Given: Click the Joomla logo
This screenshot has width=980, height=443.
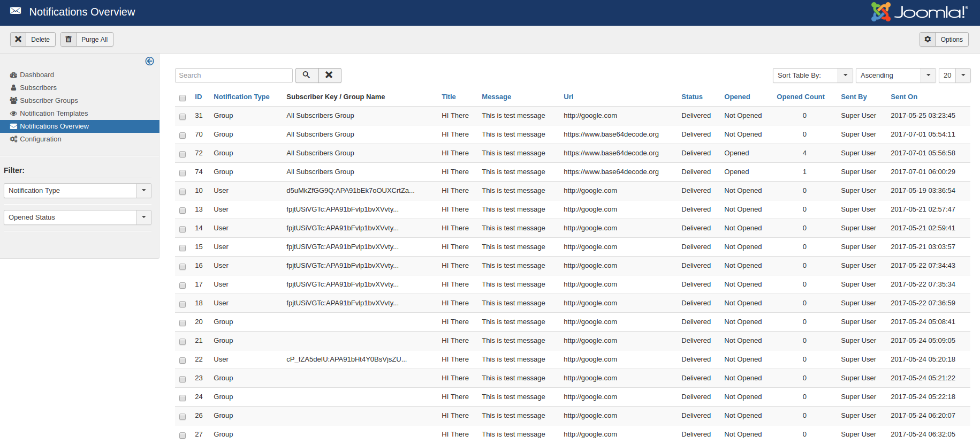Looking at the screenshot, I should (920, 12).
